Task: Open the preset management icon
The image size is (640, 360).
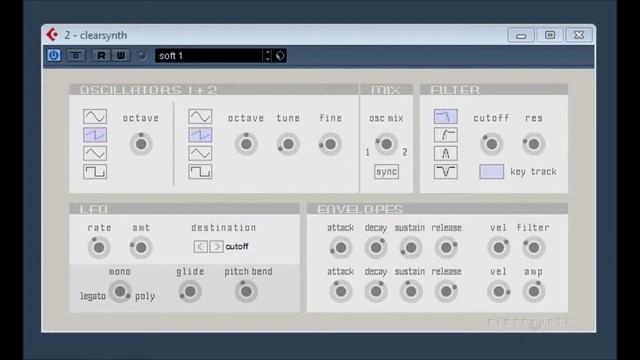Action: click(x=280, y=56)
